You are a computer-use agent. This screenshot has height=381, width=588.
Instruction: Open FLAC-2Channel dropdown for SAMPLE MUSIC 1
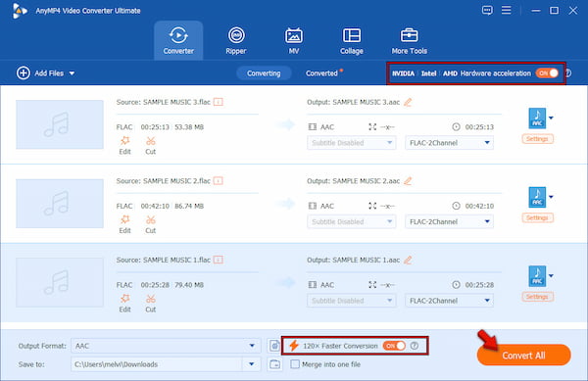click(449, 301)
